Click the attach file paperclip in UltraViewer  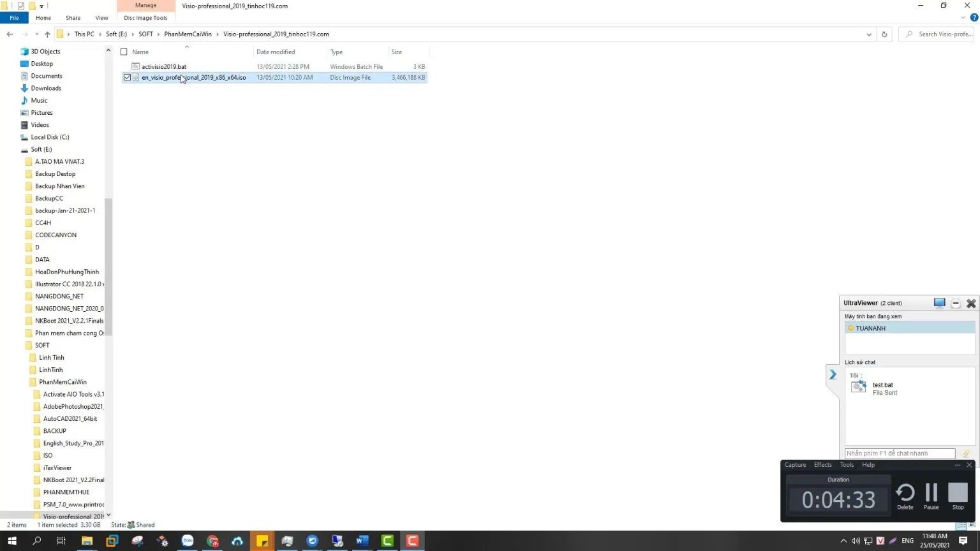tap(966, 453)
